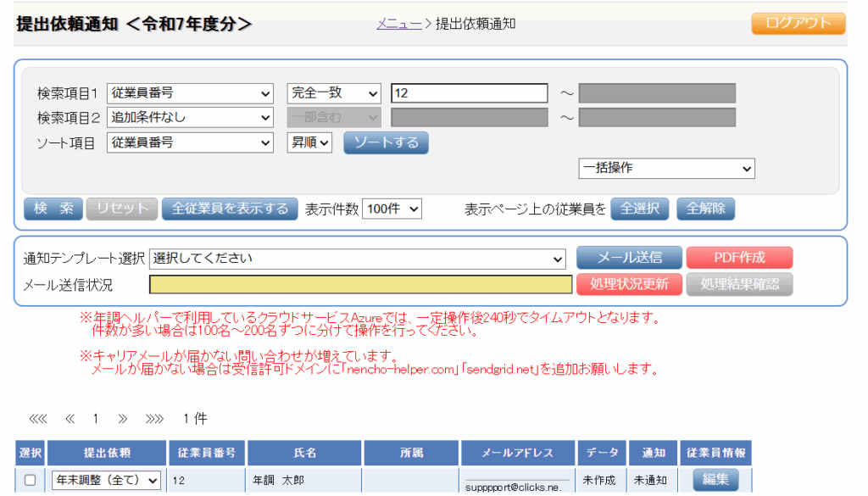Viewport: 868px width, 496px height.
Task: Open the 昇順 sort order dropdown
Action: pos(311,143)
